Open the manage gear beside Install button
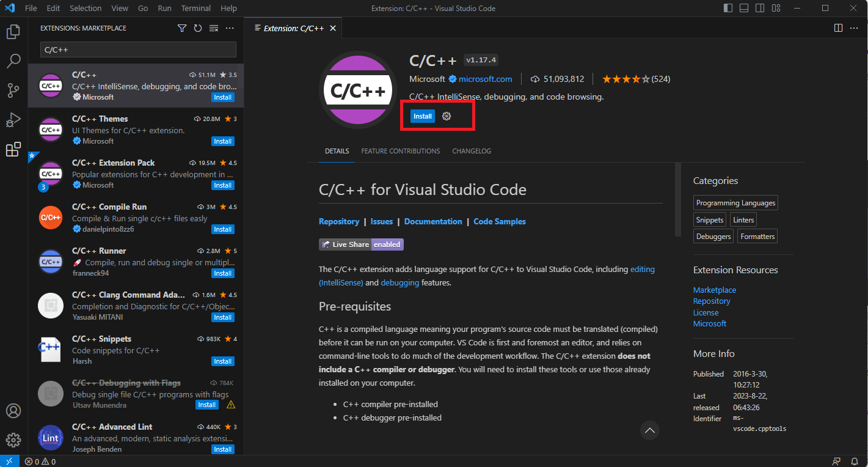 (x=447, y=116)
